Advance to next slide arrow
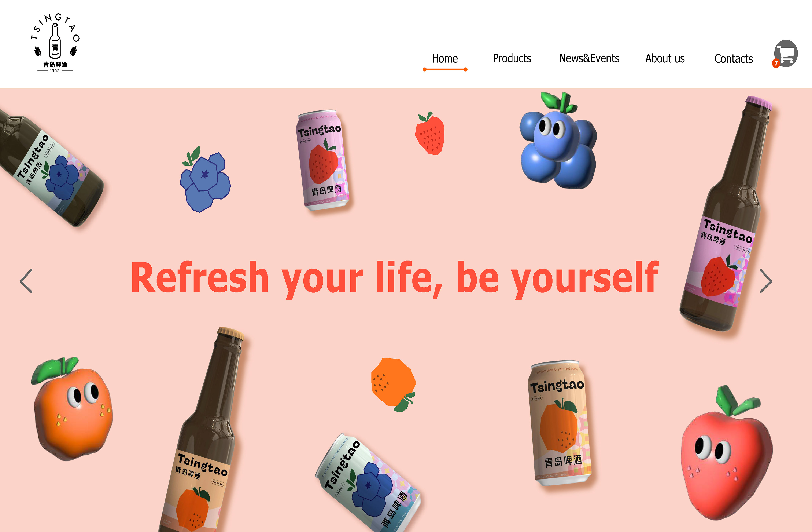This screenshot has width=812, height=532. click(766, 281)
